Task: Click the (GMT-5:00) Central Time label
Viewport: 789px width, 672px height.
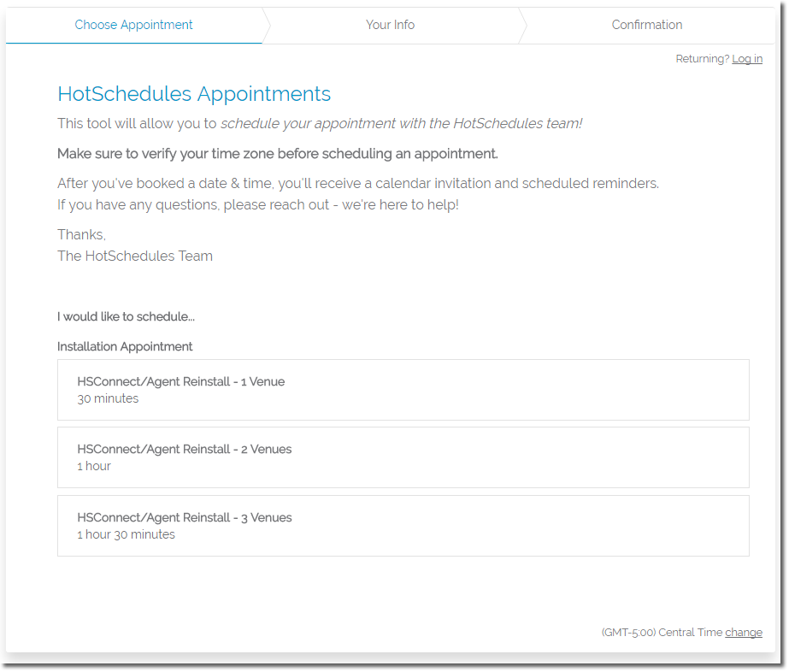Action: [x=662, y=633]
